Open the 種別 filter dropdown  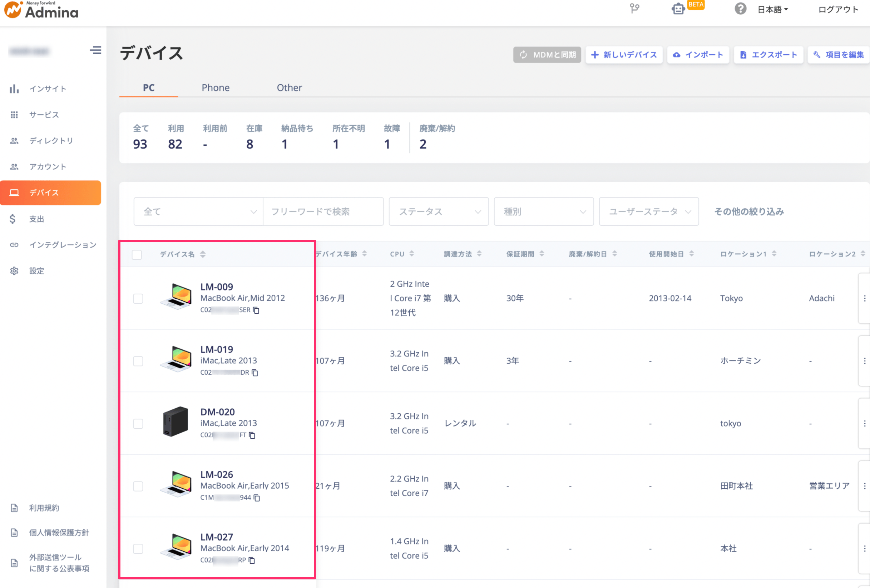tap(544, 211)
